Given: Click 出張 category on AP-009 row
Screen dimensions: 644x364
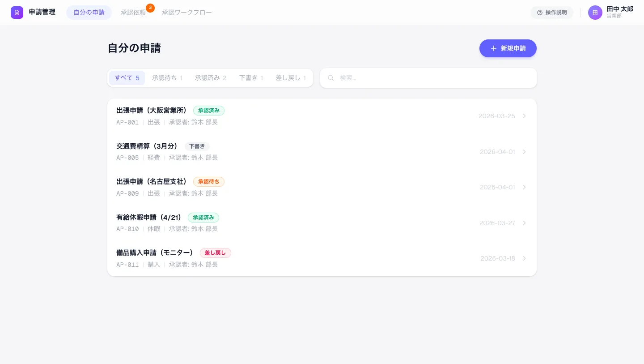Looking at the screenshot, I should (154, 193).
